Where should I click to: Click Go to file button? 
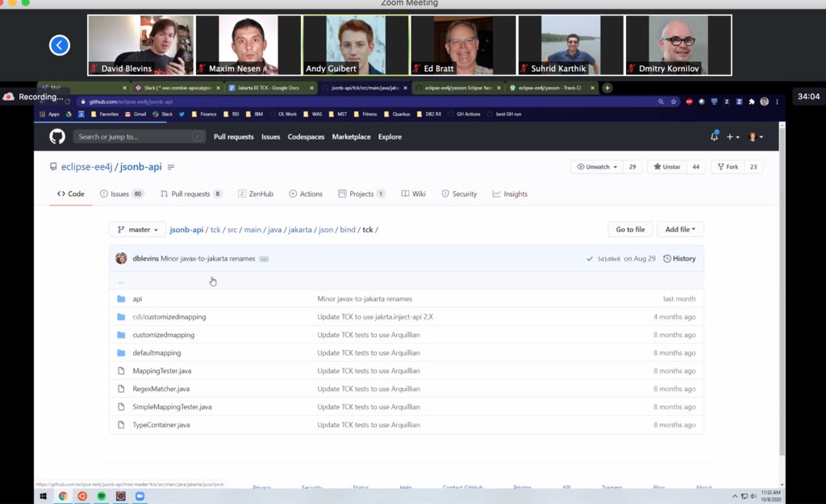pos(630,230)
